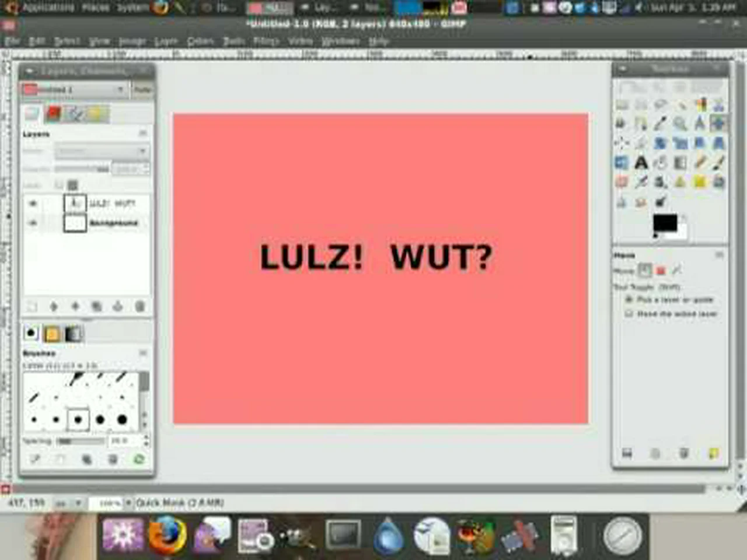Select the Rotate tool
The width and height of the screenshot is (747, 560).
pyautogui.click(x=661, y=143)
